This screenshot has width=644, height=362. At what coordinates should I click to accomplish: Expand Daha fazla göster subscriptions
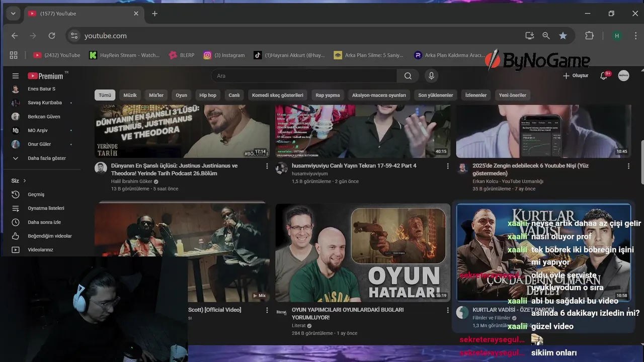[46, 158]
